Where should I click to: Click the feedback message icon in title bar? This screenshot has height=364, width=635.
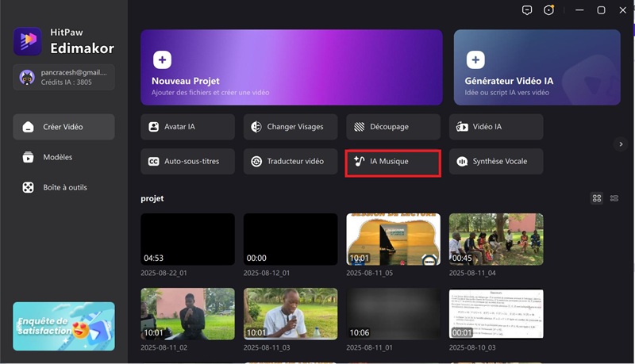click(x=527, y=10)
